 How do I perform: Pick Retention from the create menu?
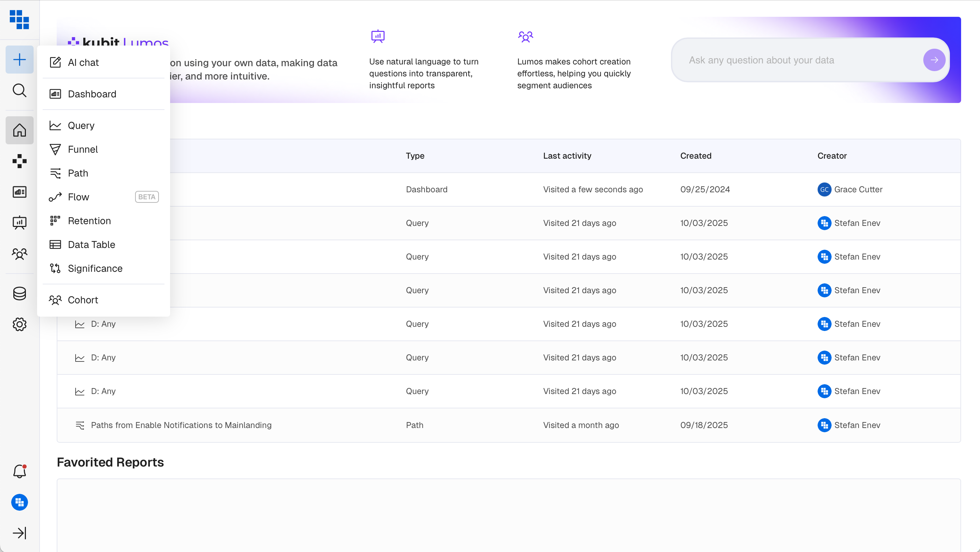pyautogui.click(x=89, y=221)
